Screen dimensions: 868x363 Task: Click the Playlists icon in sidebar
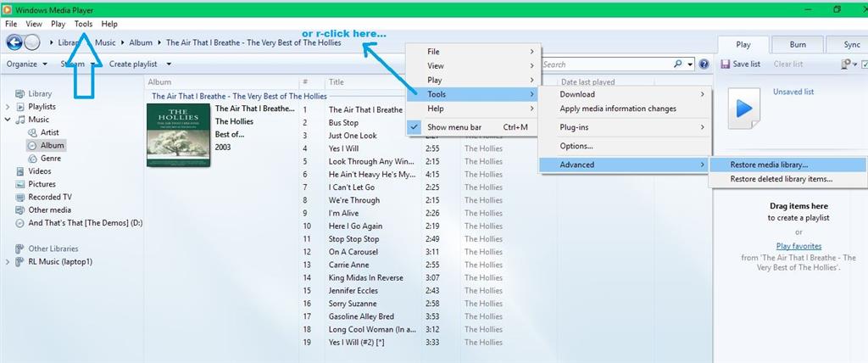pyautogui.click(x=20, y=106)
